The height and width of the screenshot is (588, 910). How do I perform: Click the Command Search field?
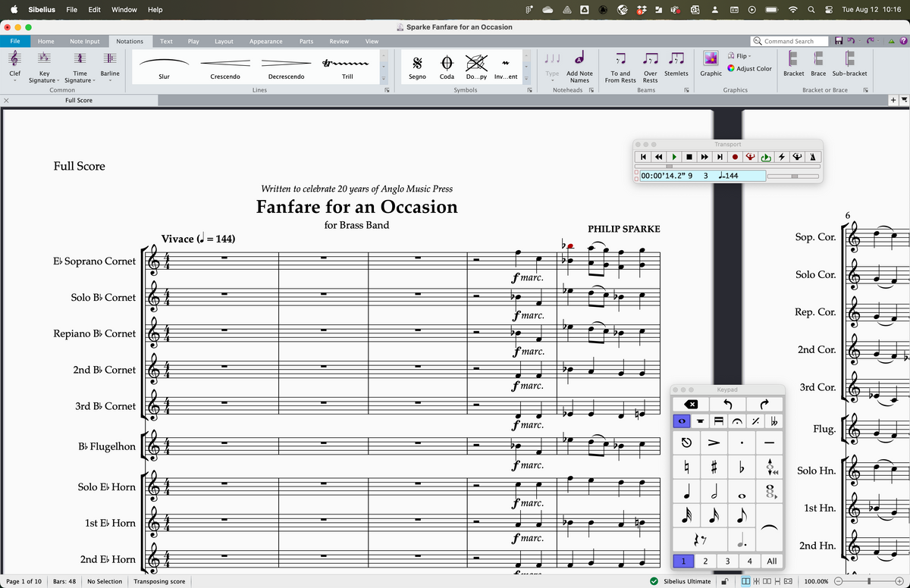789,41
